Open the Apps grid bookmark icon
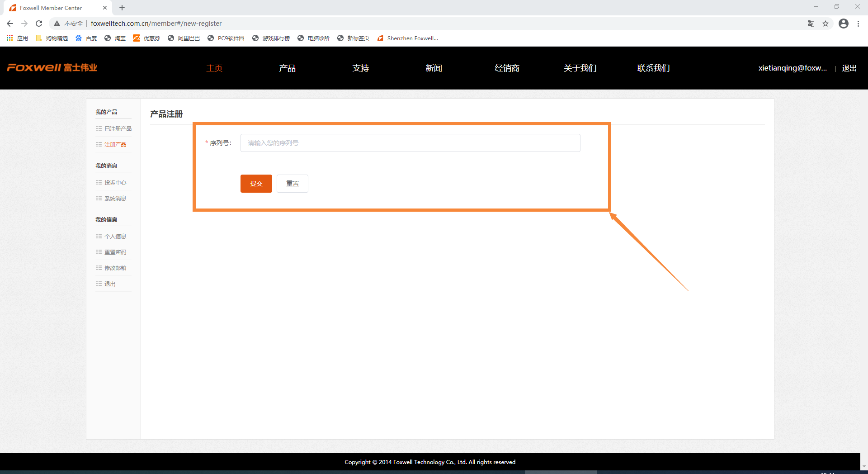Viewport: 868px width, 474px height. point(9,38)
